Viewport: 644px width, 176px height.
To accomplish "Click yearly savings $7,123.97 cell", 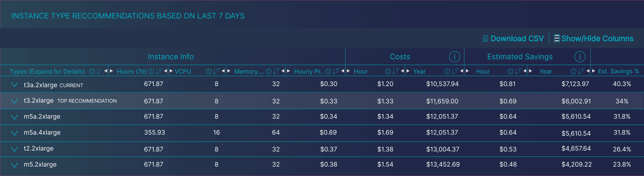I will tap(575, 84).
